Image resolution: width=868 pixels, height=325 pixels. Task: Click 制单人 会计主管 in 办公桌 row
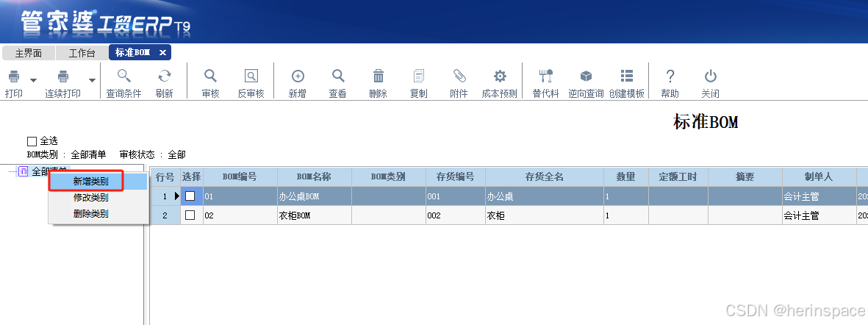click(x=819, y=196)
